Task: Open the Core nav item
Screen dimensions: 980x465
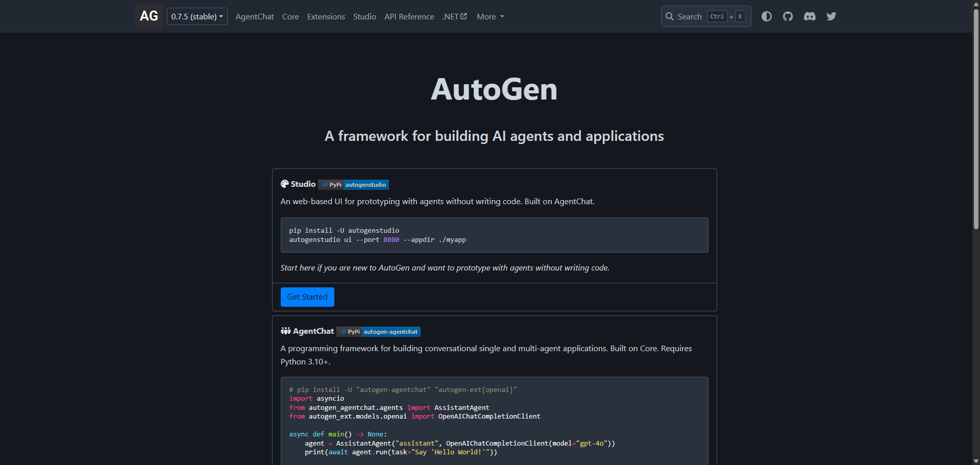Action: 290,17
